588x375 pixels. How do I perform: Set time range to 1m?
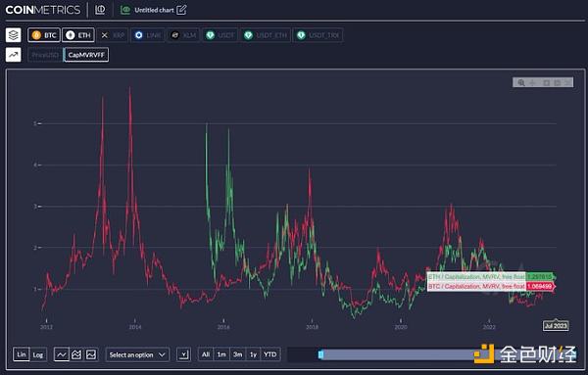221,354
